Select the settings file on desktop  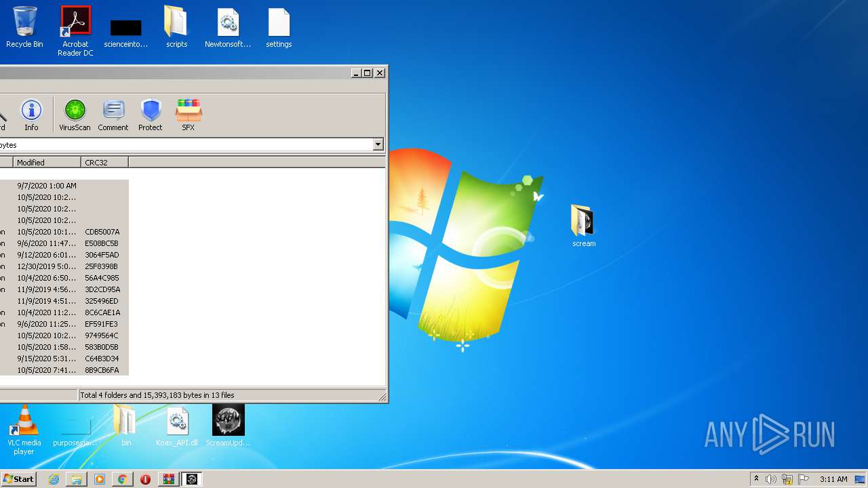pyautogui.click(x=279, y=28)
